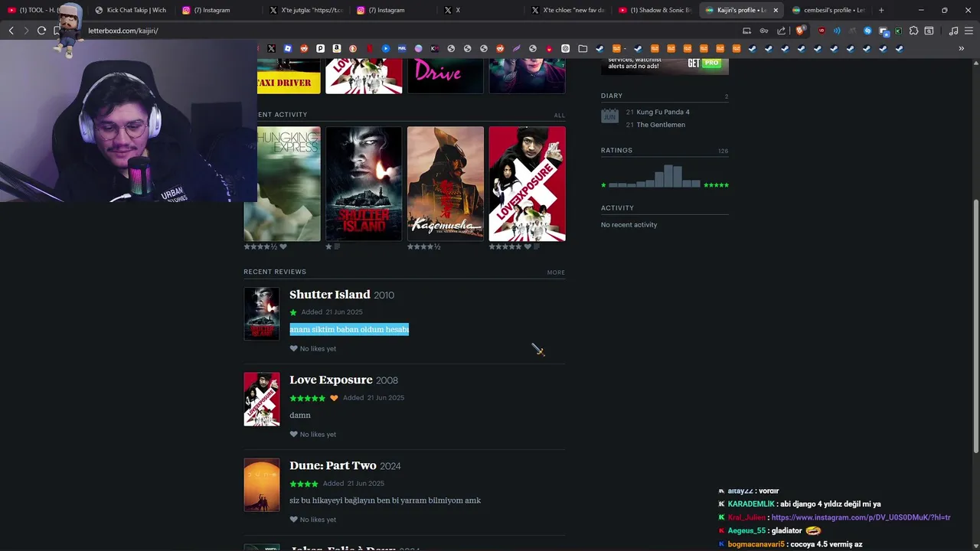
Task: Click the music note media control icon
Action: pyautogui.click(x=953, y=31)
